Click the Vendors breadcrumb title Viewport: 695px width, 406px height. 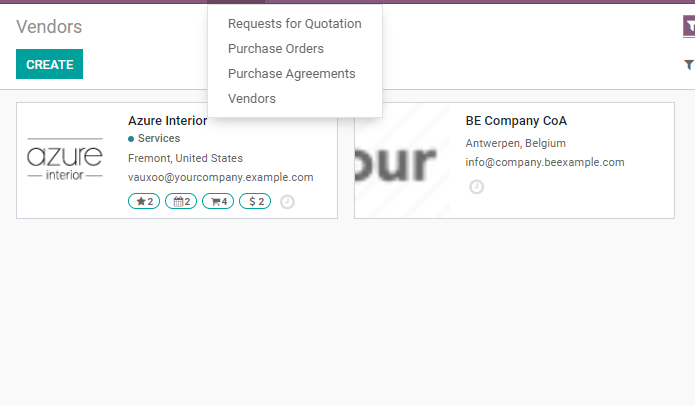coord(49,27)
